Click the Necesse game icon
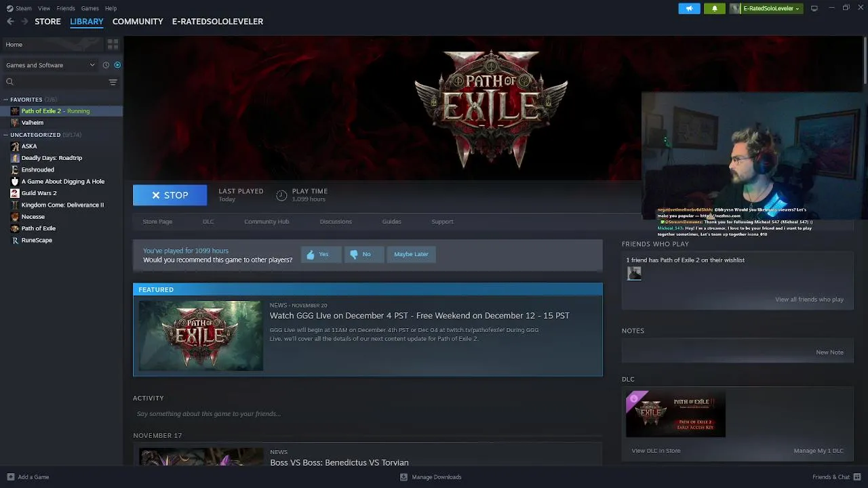The height and width of the screenshot is (488, 868). click(15, 217)
